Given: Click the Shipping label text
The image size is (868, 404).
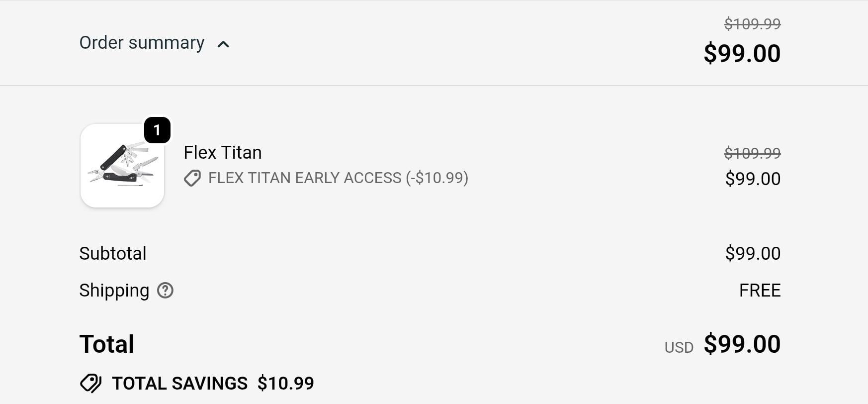Looking at the screenshot, I should pos(114,290).
